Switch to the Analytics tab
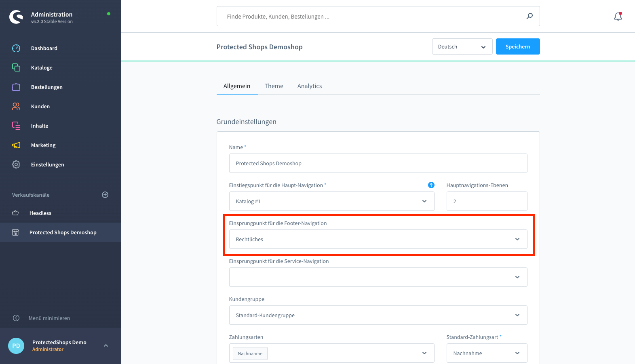Screen dimensions: 635x364 [x=310, y=86]
